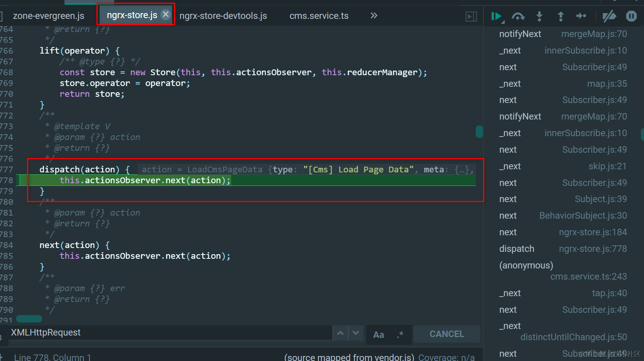Select call frame next BehaviorSubject.js:30
Screen dimensions: 644x361
pos(563,216)
